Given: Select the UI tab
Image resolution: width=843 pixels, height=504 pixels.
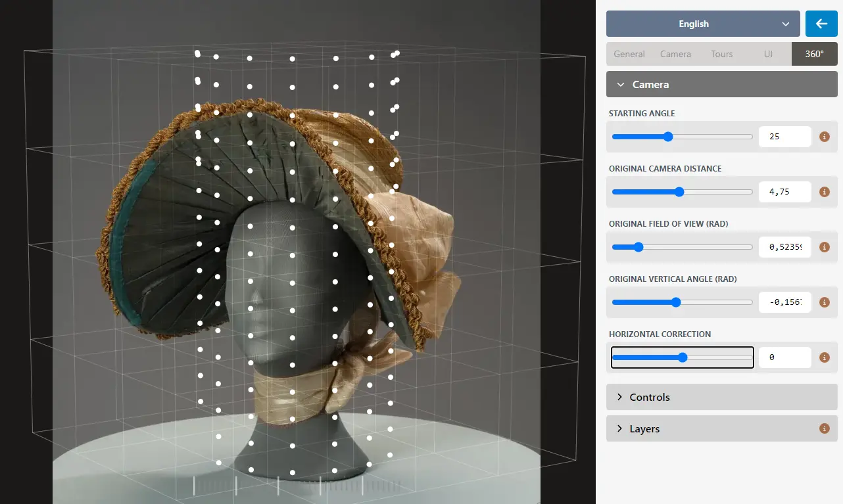Looking at the screenshot, I should click(768, 54).
